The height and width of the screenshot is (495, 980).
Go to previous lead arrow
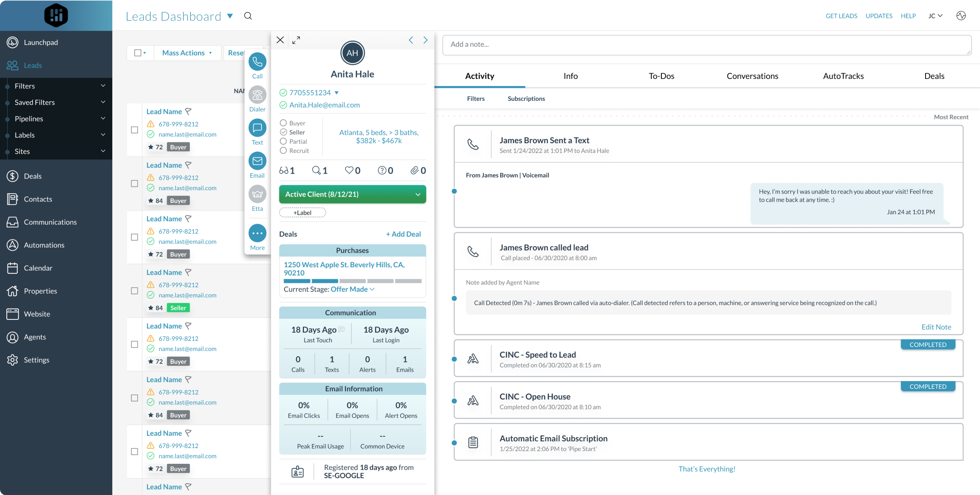[x=411, y=40]
